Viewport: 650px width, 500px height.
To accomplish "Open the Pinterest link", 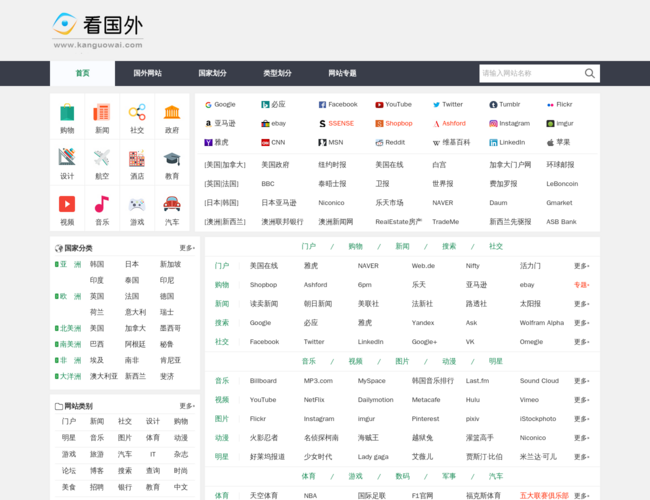I will click(425, 419).
